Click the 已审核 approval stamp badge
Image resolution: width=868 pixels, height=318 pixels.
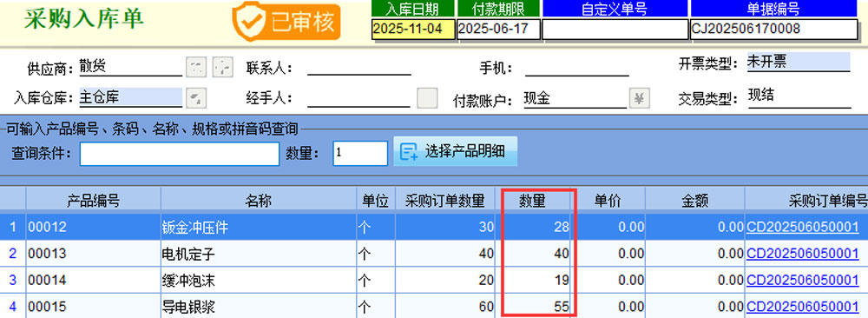pyautogui.click(x=286, y=22)
